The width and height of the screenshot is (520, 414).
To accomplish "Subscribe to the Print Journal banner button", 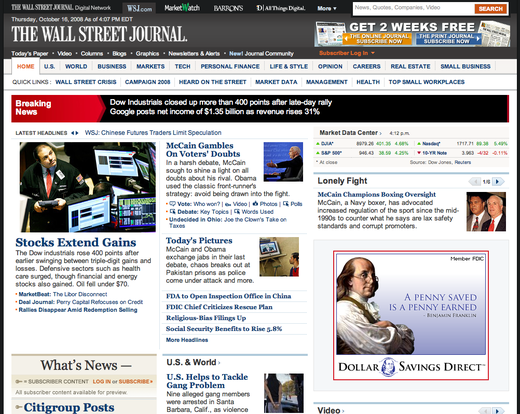I will pos(448,39).
